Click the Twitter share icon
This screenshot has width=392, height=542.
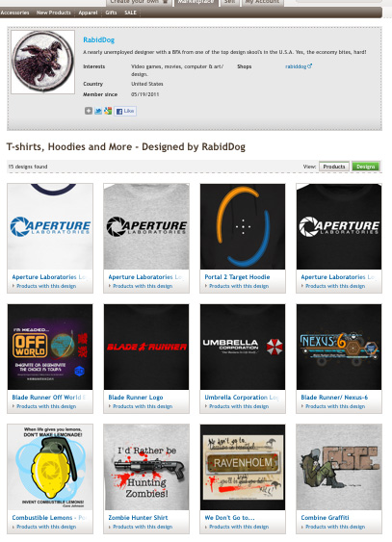click(x=98, y=111)
